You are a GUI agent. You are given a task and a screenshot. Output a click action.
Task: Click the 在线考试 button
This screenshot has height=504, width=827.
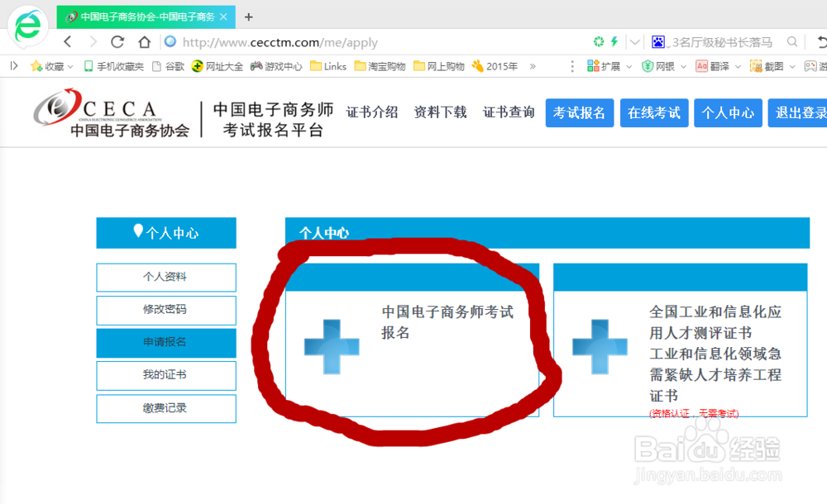click(x=654, y=112)
